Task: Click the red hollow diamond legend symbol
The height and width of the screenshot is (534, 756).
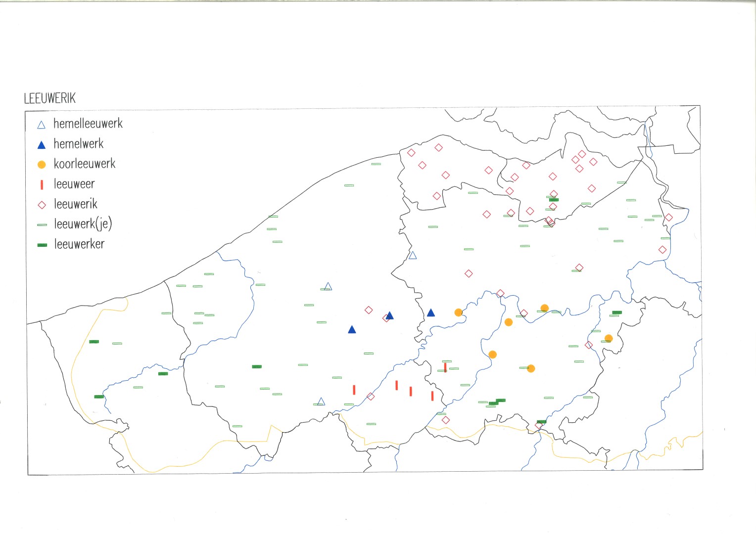Action: pos(42,205)
